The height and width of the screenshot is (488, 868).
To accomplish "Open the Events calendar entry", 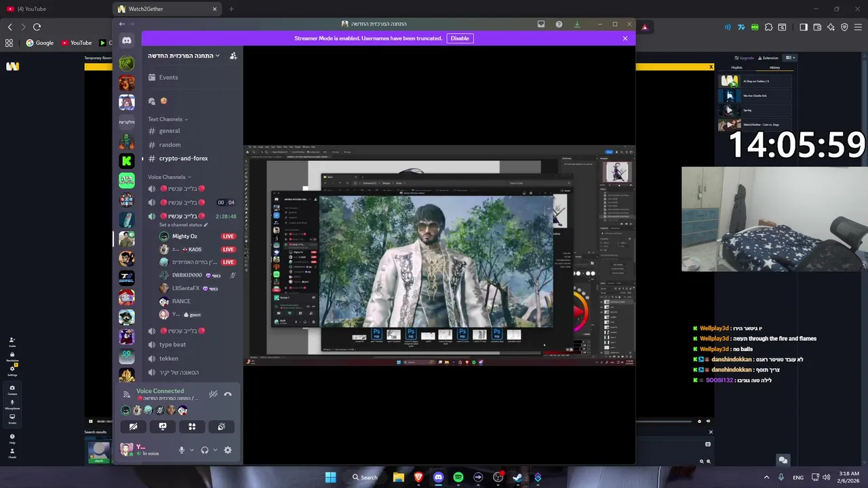I will coord(163,77).
